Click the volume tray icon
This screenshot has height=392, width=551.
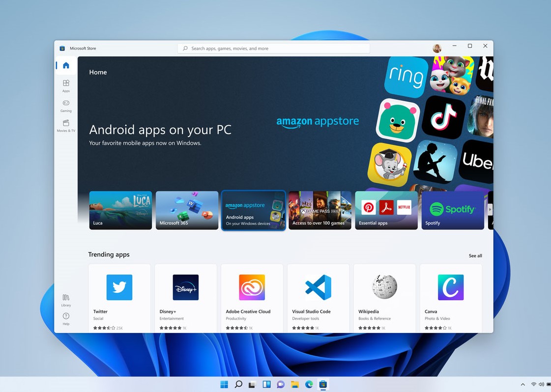coord(541,384)
